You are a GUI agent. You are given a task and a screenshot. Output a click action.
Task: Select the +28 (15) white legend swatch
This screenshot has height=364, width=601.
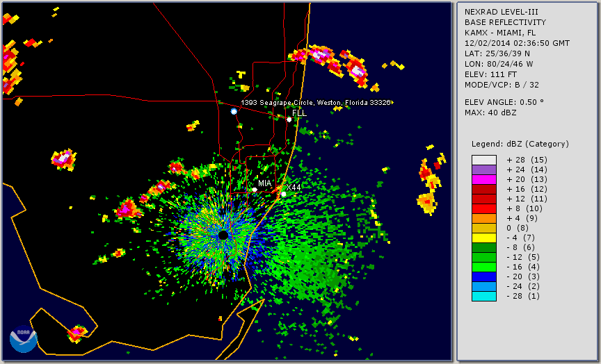[x=483, y=160]
